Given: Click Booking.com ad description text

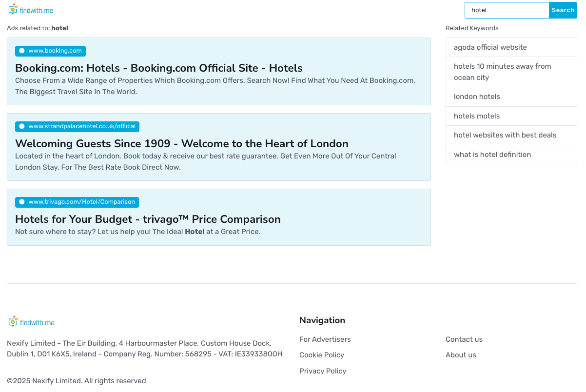Looking at the screenshot, I should (215, 86).
